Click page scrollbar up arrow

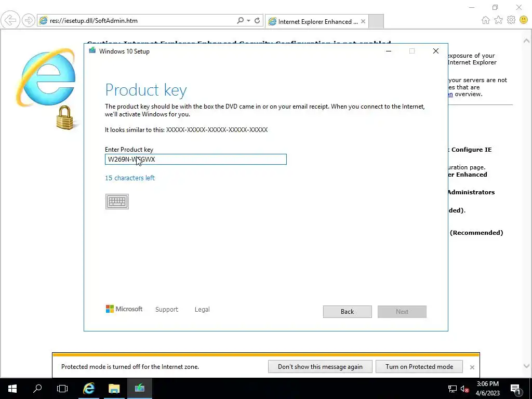point(526,41)
